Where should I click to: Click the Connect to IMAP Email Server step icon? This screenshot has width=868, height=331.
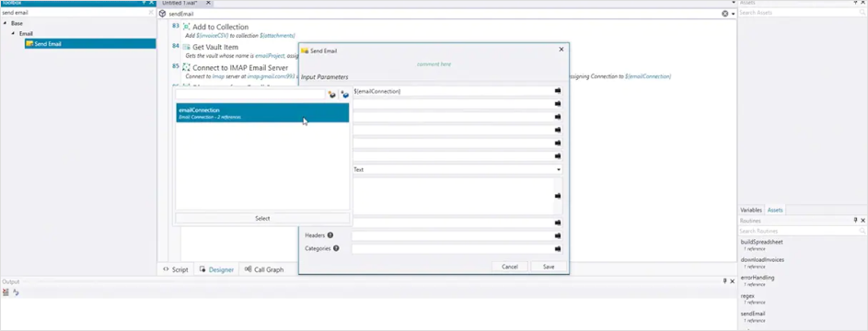pos(187,67)
